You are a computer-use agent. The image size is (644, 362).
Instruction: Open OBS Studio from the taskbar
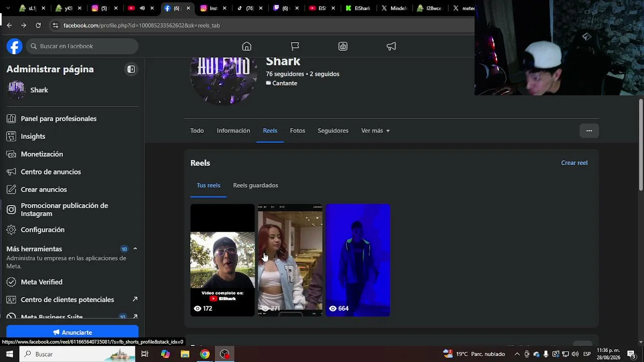coord(225,354)
